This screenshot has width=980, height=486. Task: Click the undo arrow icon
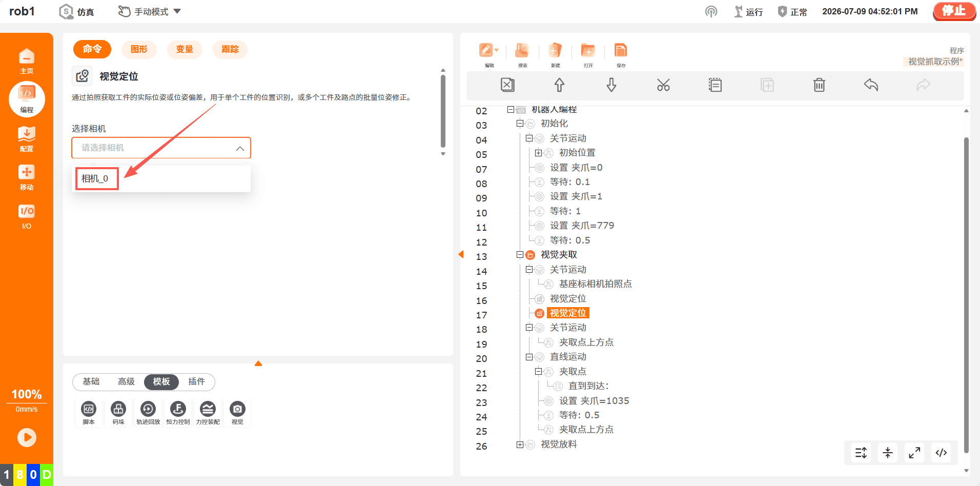(871, 85)
